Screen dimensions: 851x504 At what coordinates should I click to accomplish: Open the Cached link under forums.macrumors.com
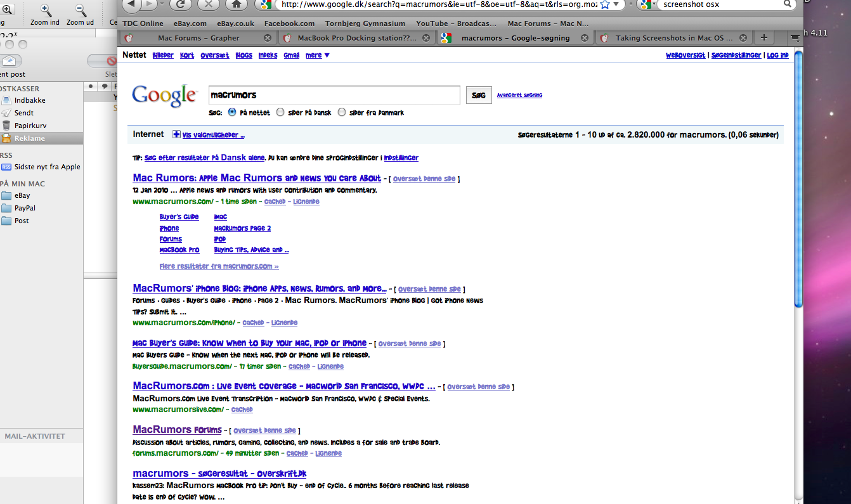297,453
